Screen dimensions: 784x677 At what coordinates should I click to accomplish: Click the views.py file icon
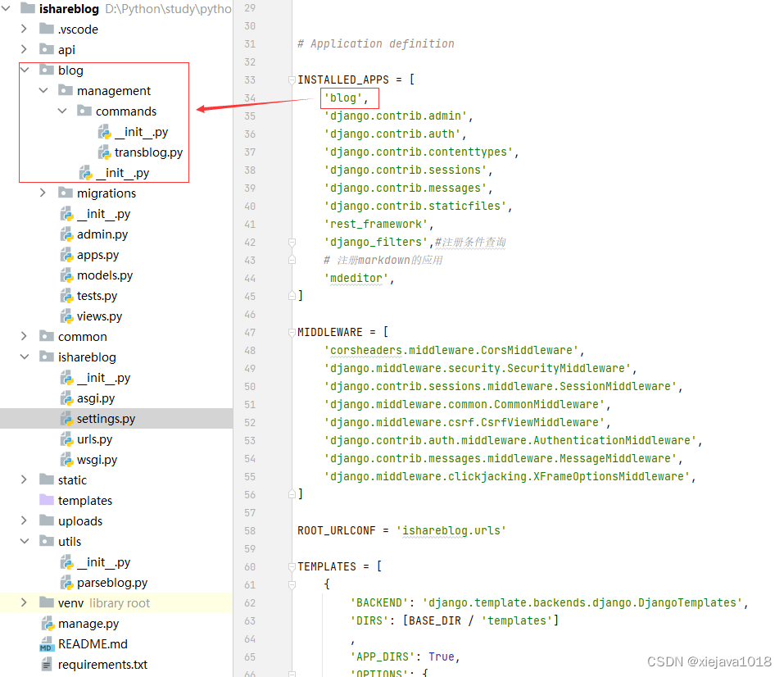pyautogui.click(x=67, y=316)
